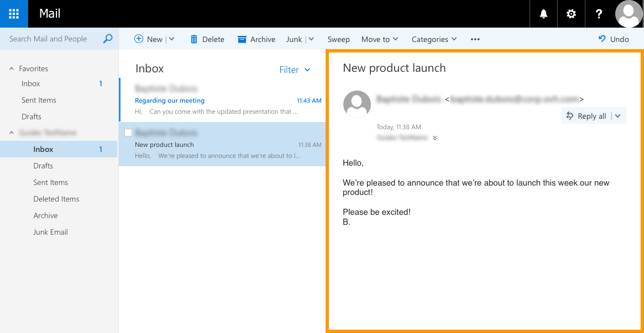The image size is (644, 333).
Task: Undo the last action
Action: (x=614, y=39)
